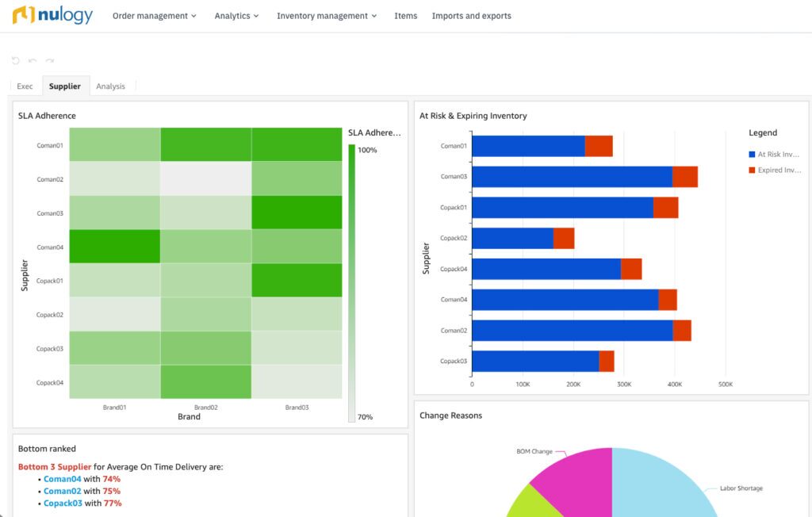The height and width of the screenshot is (517, 812).
Task: Click the 77% value in Bottom ranked
Action: pyautogui.click(x=113, y=503)
